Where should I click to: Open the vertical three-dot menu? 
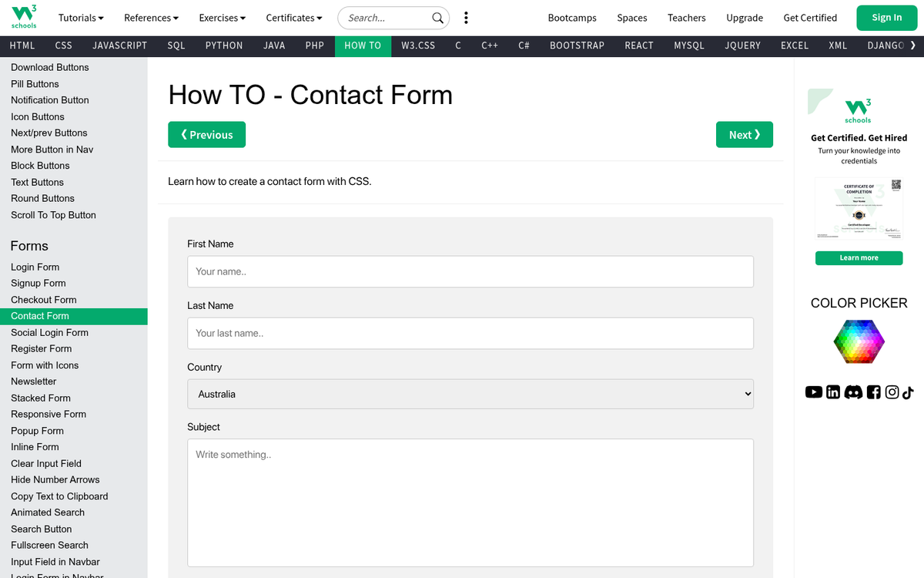click(466, 17)
